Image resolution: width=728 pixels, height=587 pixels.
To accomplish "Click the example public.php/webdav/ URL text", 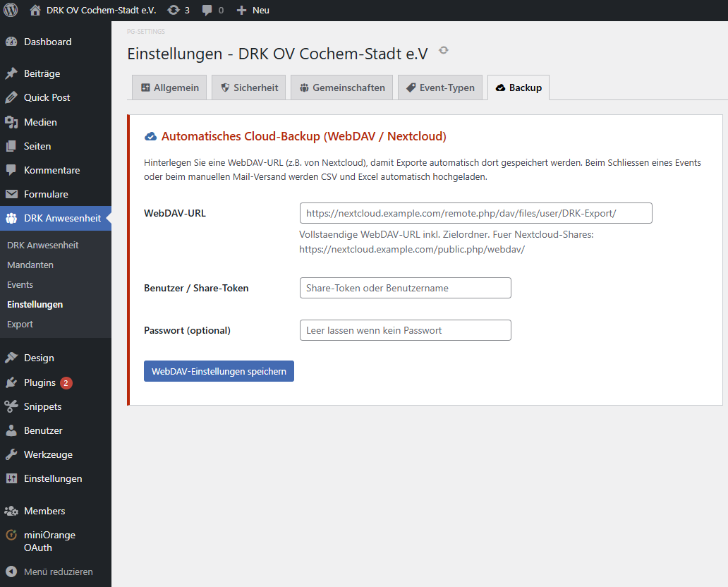I will tap(412, 249).
